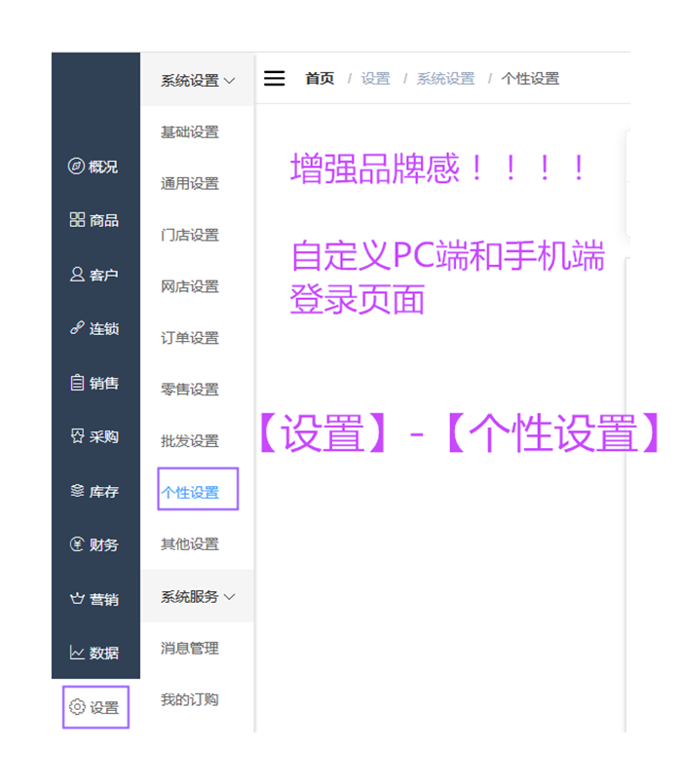Image resolution: width=682 pixels, height=784 pixels.
Task: Open the 库存 stacked layers icon
Action: tap(77, 491)
